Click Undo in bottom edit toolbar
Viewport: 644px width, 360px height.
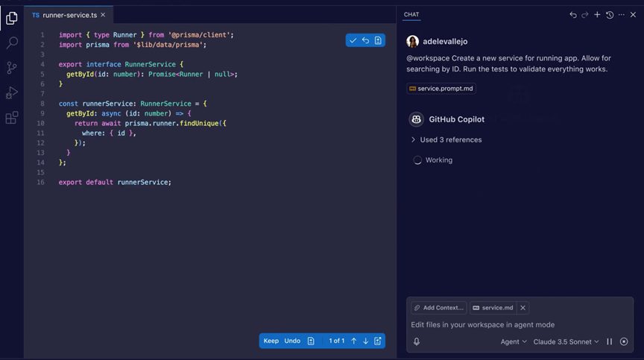point(292,341)
